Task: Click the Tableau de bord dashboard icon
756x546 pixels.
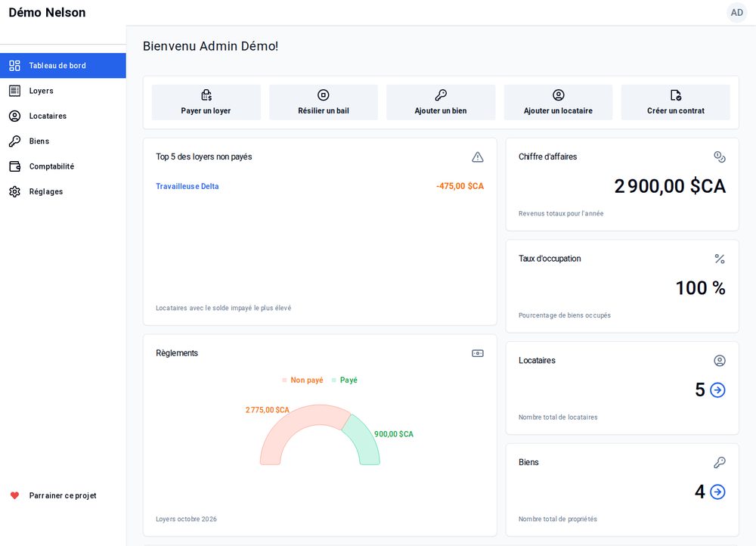Action: [15, 66]
